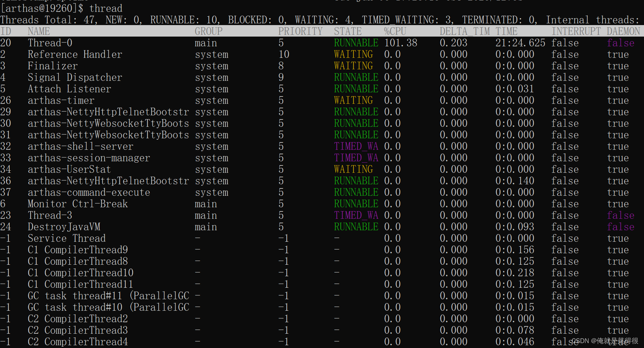
Task: Click the 21:24.625 time value
Action: pos(520,43)
